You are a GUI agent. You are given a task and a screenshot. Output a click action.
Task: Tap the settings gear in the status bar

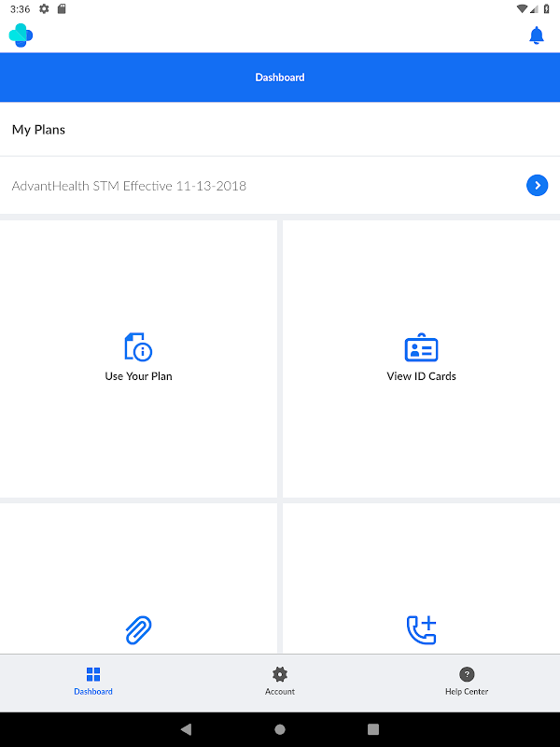[44, 8]
